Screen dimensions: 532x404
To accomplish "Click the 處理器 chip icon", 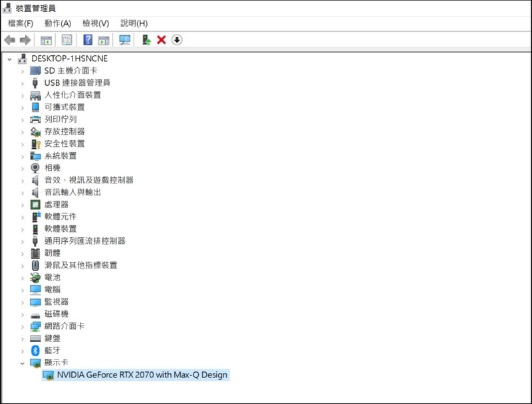I will click(35, 205).
